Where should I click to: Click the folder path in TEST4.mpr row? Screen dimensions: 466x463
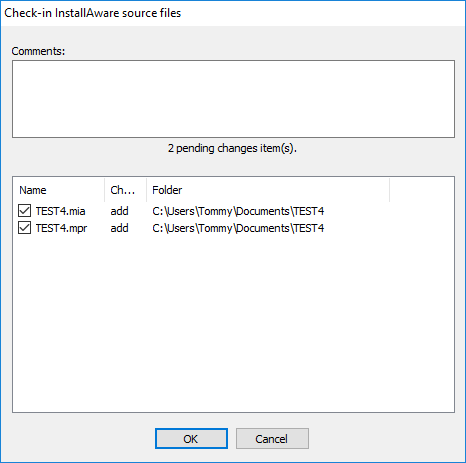(x=238, y=228)
